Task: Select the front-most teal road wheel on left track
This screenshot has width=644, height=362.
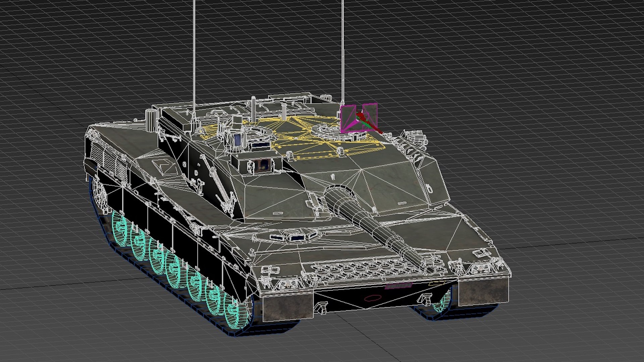Action: (x=236, y=312)
